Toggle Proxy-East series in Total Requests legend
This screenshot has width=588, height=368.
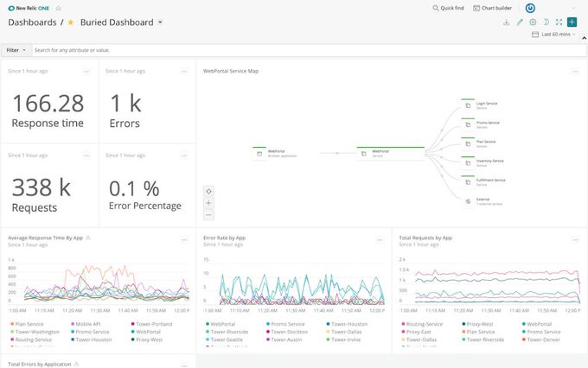coord(416,332)
